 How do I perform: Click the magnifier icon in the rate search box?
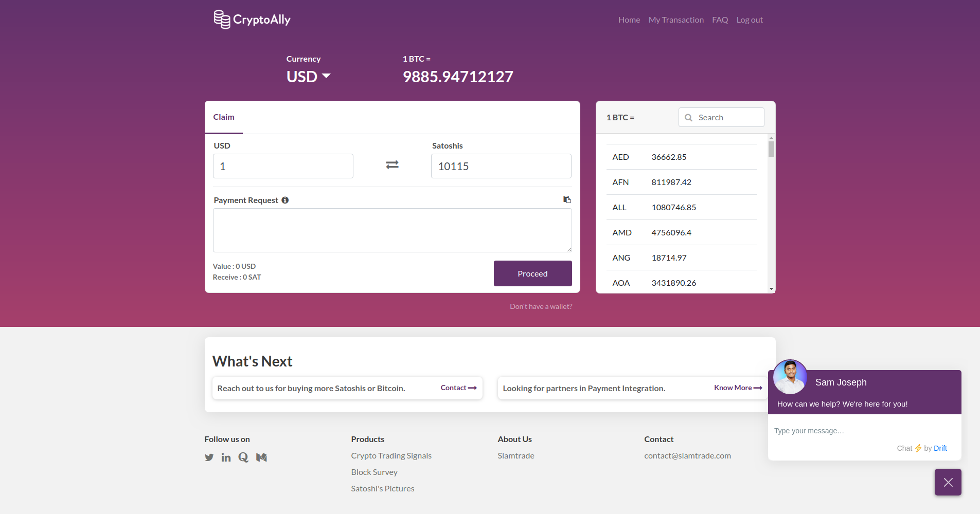[x=689, y=117]
